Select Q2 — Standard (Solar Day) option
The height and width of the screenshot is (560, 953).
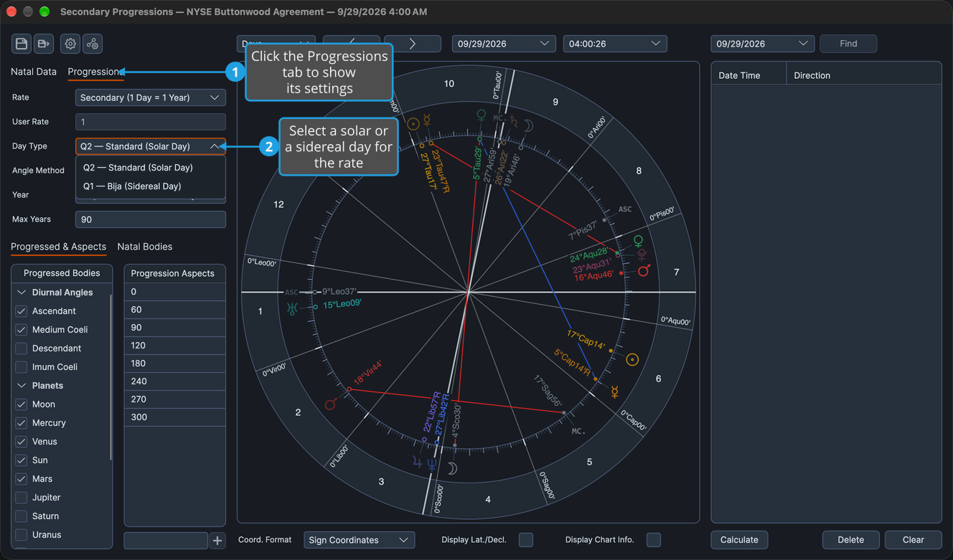click(x=151, y=168)
